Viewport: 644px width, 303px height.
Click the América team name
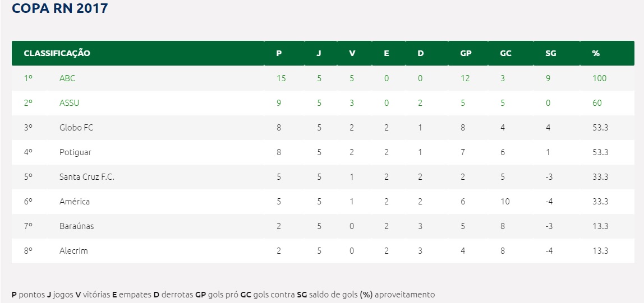click(x=75, y=201)
